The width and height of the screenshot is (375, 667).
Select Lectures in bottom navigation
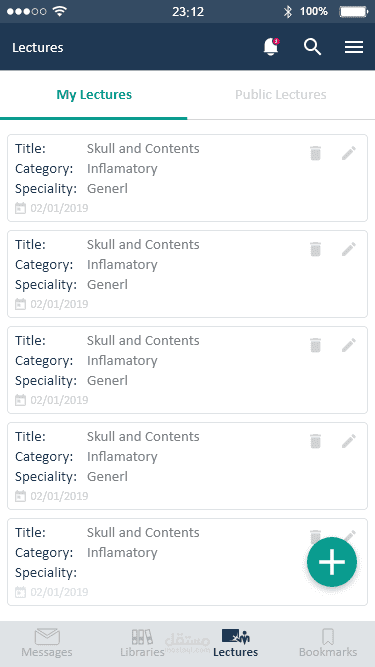click(x=236, y=643)
